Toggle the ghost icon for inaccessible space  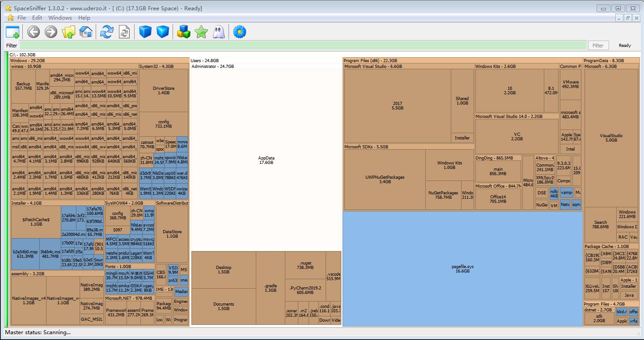coord(219,32)
